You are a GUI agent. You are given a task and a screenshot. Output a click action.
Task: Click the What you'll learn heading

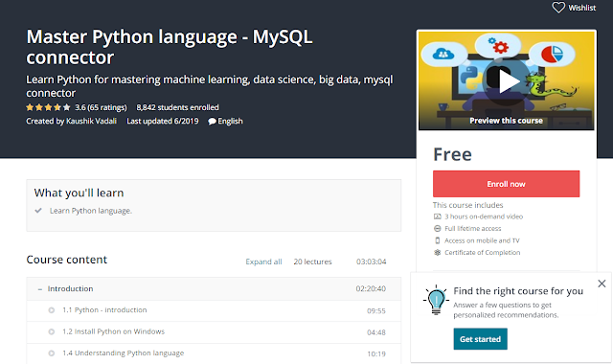[x=79, y=193]
